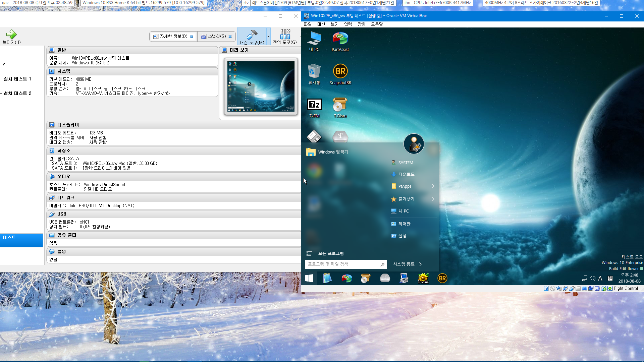Open the 머신 도구 dropdown arrow
The width and height of the screenshot is (644, 362).
pos(268,37)
